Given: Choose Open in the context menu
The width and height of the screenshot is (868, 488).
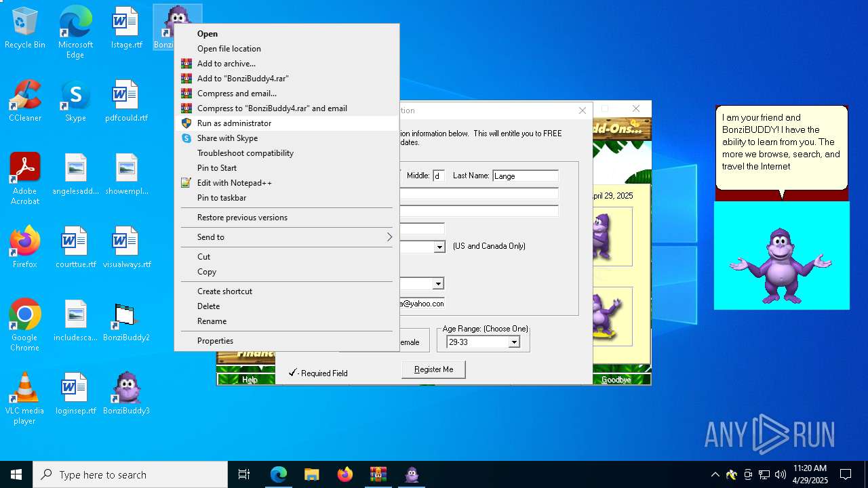Looking at the screenshot, I should click(286, 34).
